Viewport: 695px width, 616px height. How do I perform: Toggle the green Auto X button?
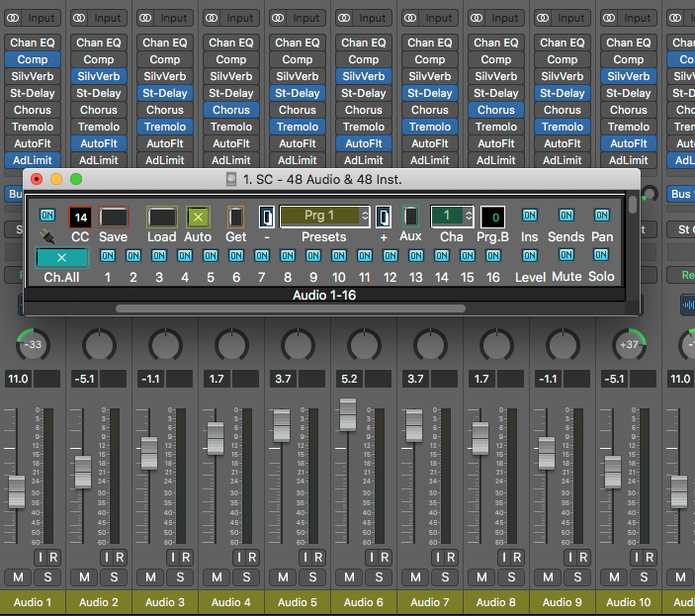click(x=198, y=218)
